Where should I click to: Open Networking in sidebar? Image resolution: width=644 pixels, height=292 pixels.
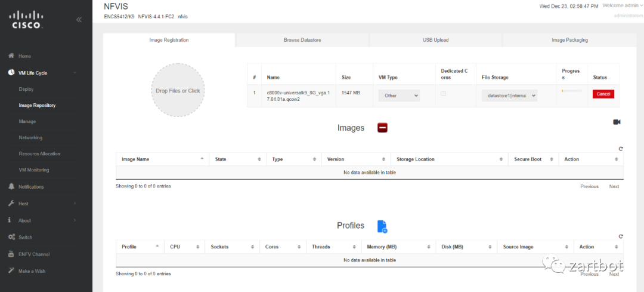(x=30, y=137)
